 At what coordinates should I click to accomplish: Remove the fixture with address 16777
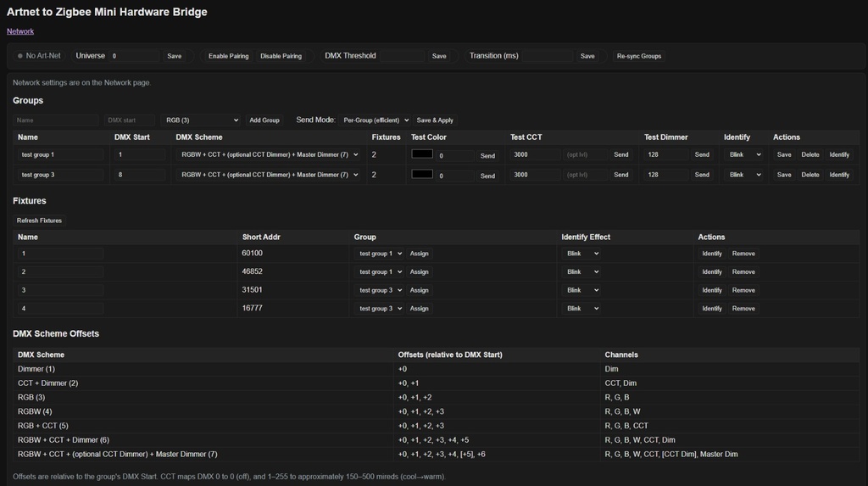(743, 309)
